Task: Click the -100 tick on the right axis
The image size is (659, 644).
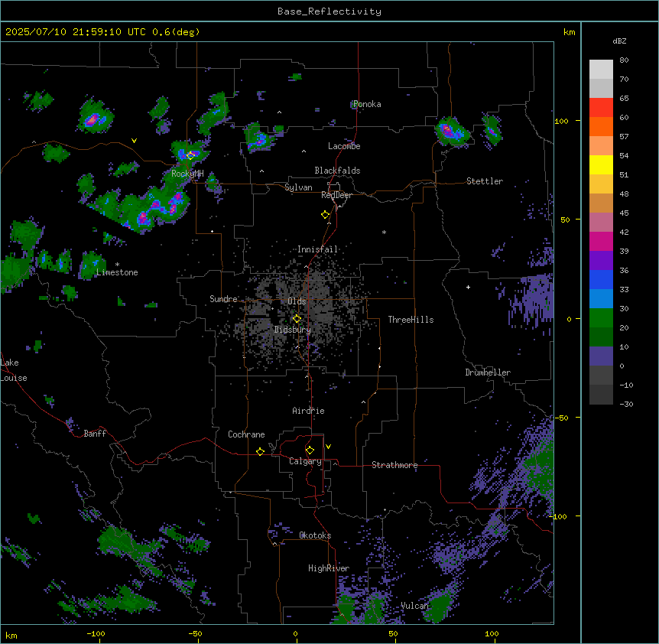Action: coord(560,516)
